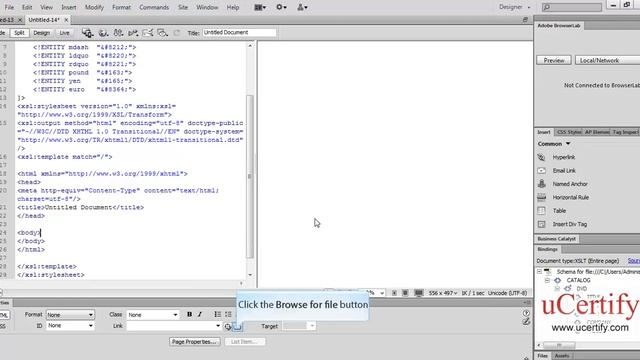Open the Designer workspace switcher

[514, 7]
